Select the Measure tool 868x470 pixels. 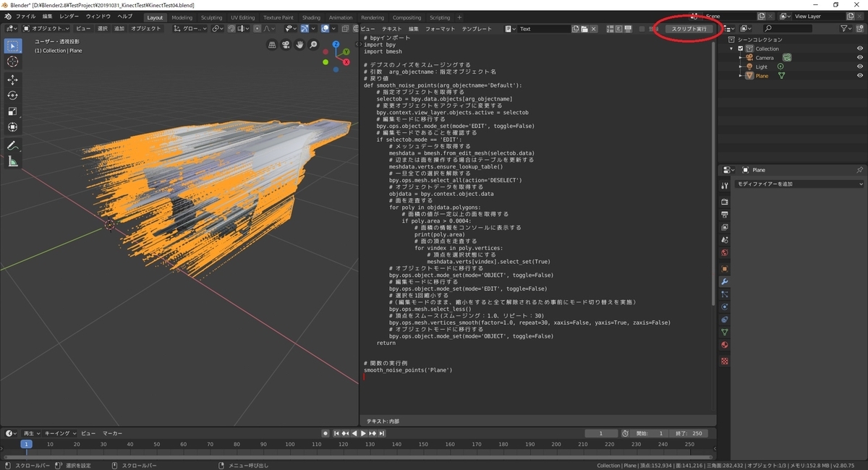coord(13,162)
